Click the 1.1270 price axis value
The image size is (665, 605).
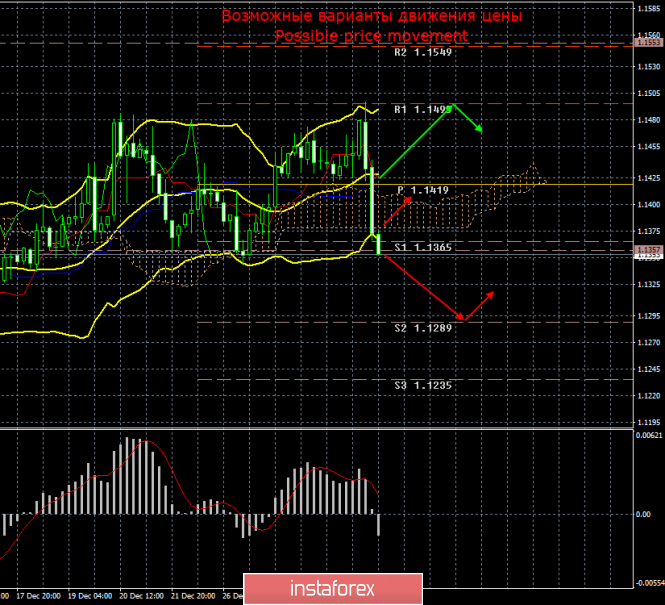click(649, 343)
